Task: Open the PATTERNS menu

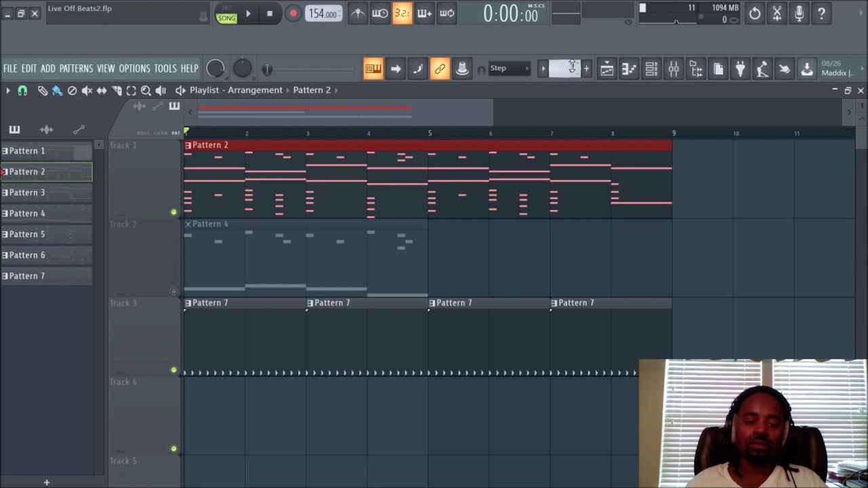Action: pos(77,68)
